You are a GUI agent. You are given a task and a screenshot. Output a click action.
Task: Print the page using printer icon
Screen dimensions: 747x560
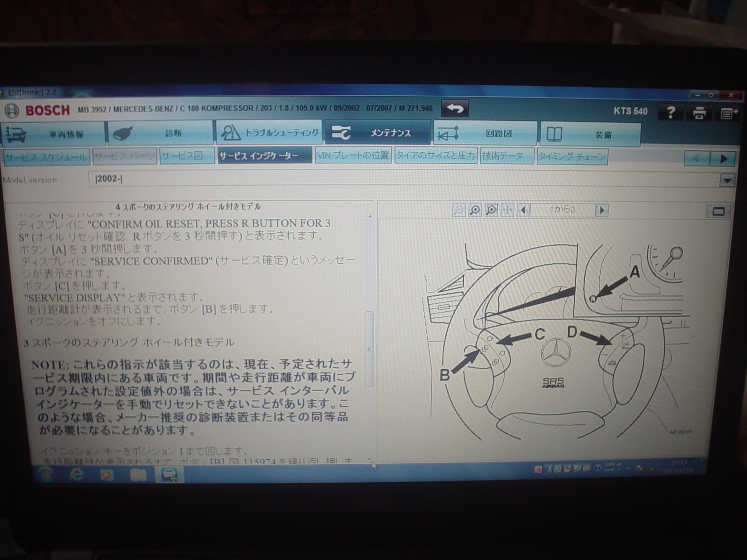[x=699, y=113]
